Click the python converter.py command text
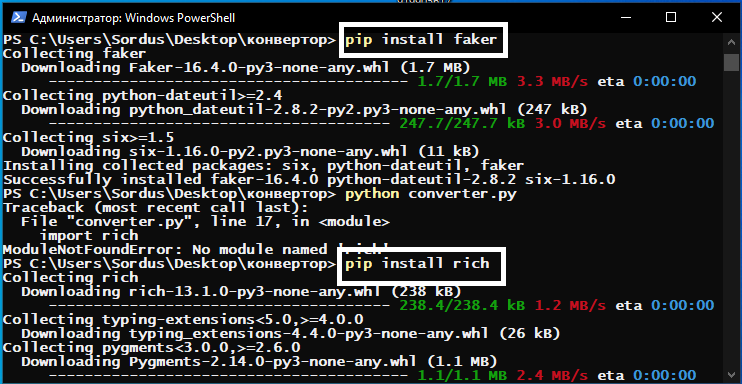 coord(431,194)
